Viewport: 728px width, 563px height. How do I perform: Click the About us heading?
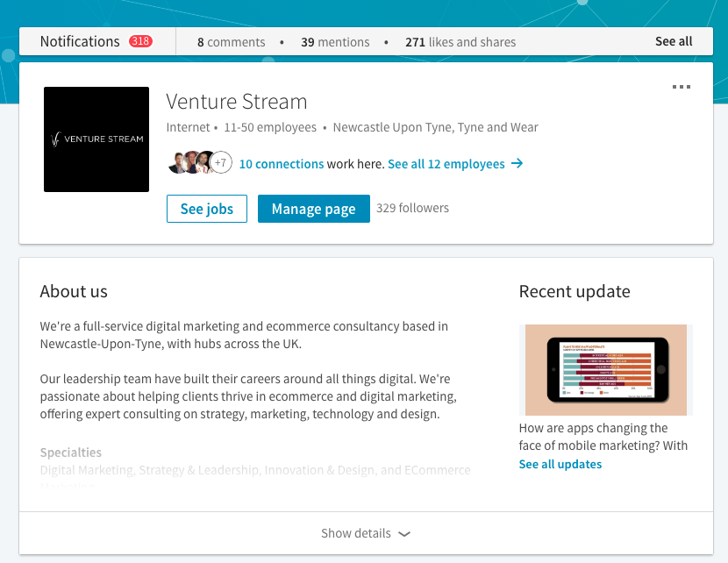(x=74, y=291)
